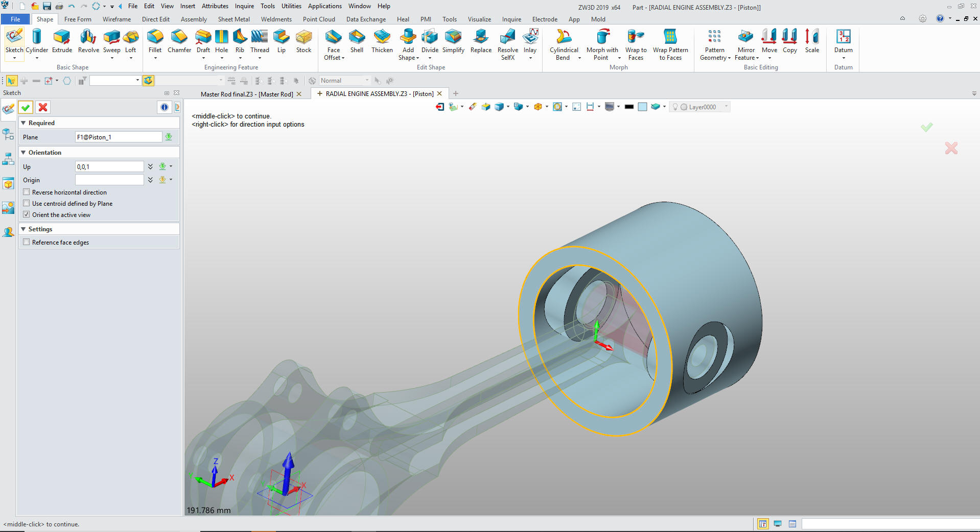Switch to the Assembly ribbon tab
This screenshot has height=532, width=980.
[x=194, y=19]
